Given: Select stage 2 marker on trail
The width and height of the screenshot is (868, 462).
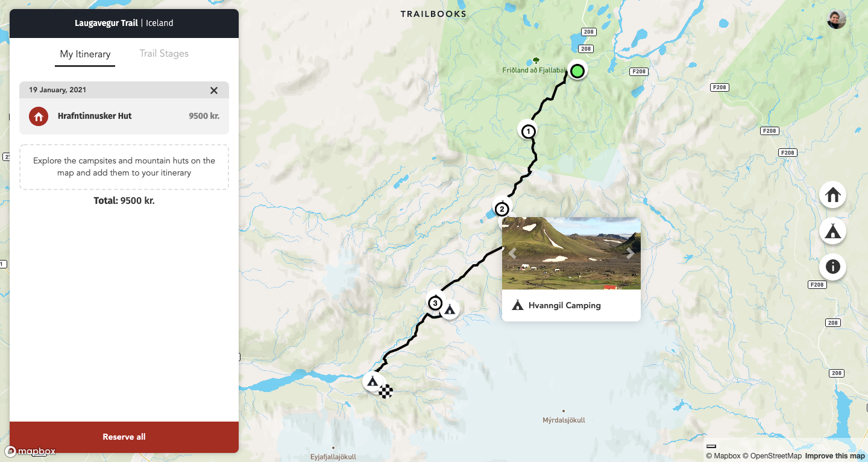Looking at the screenshot, I should coord(502,210).
